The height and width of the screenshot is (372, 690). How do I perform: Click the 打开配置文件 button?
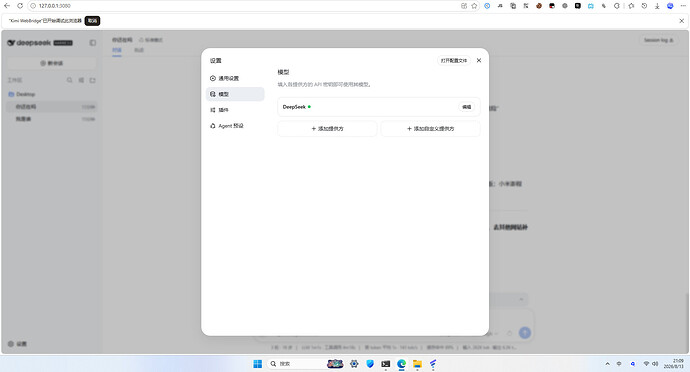click(454, 60)
